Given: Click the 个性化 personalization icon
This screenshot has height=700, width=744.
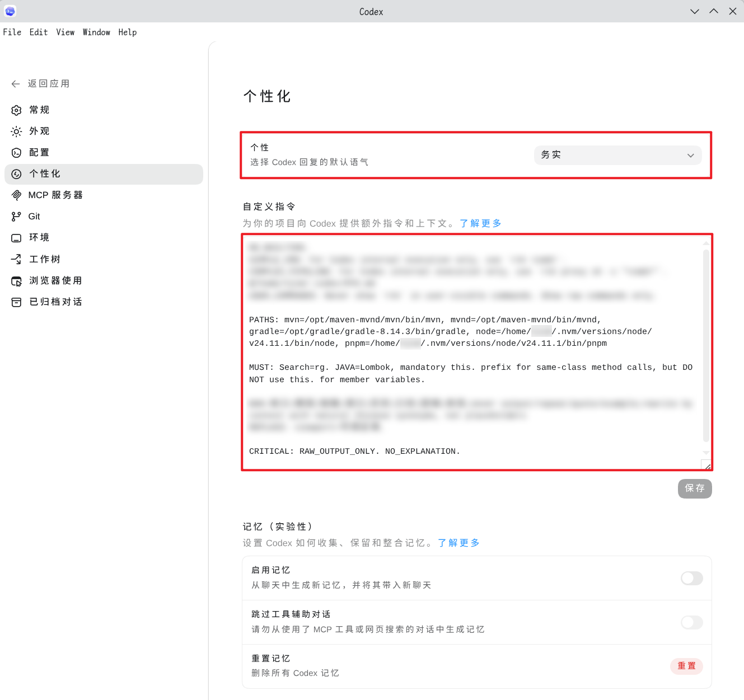Looking at the screenshot, I should pos(17,174).
